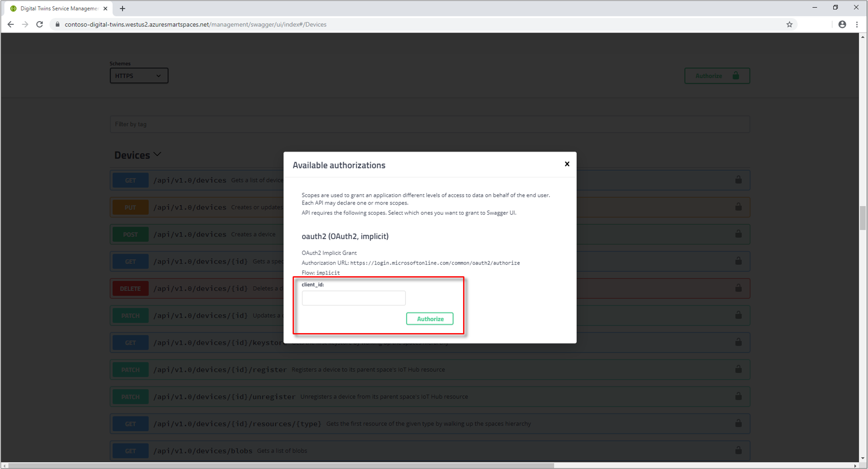Click the lock icon on PATCH devices/{id} Updates row

click(x=738, y=315)
